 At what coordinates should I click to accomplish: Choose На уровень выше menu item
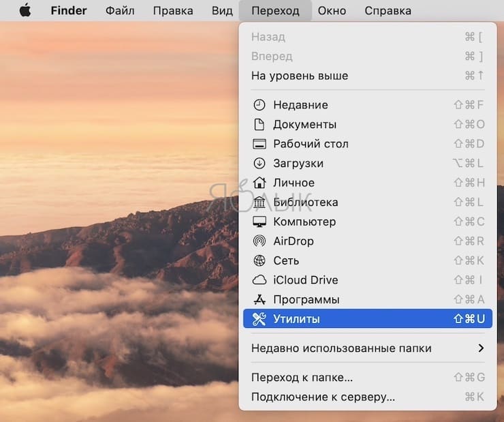tap(368, 76)
